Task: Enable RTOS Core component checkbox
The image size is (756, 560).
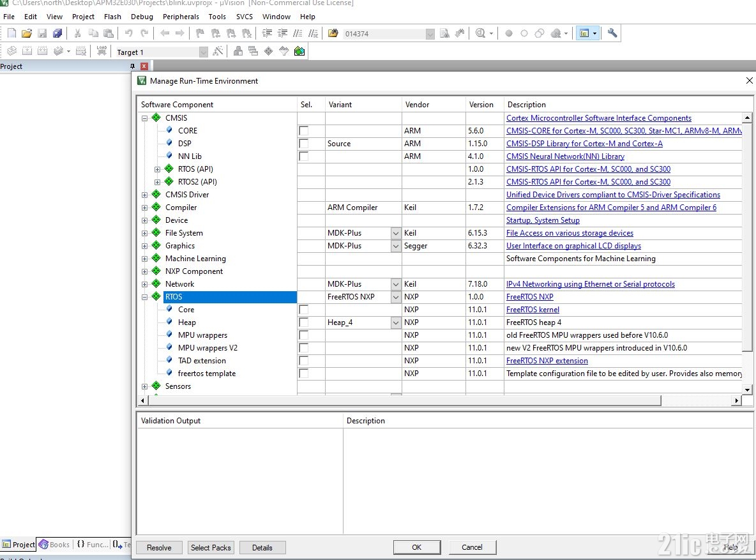Action: pyautogui.click(x=304, y=310)
